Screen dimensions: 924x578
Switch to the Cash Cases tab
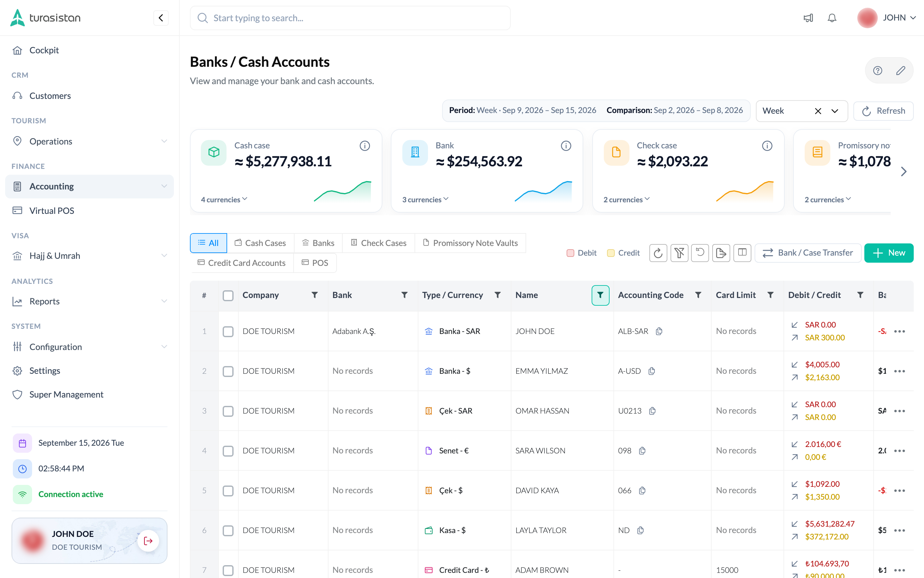tap(261, 243)
